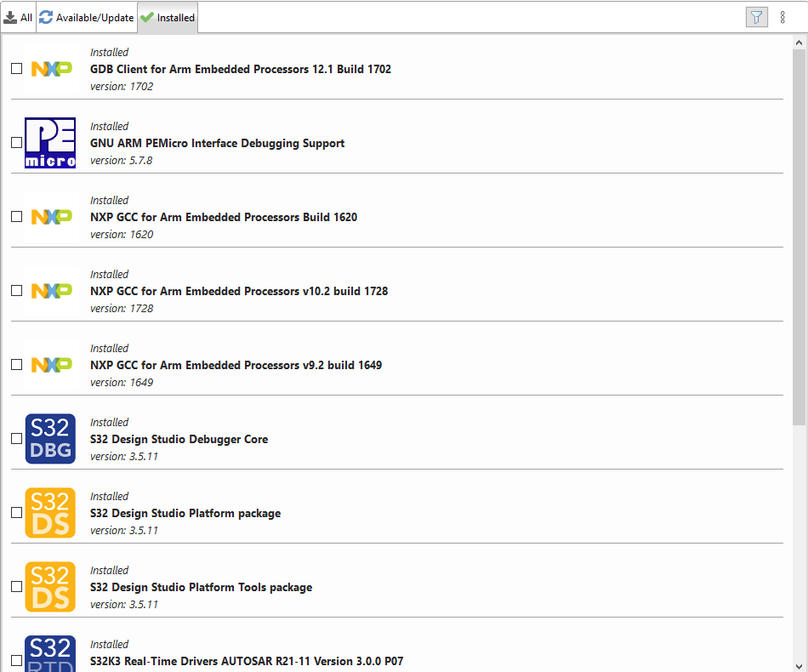Select 'S32 Design Studio Platform Tools package' title

[x=201, y=587]
